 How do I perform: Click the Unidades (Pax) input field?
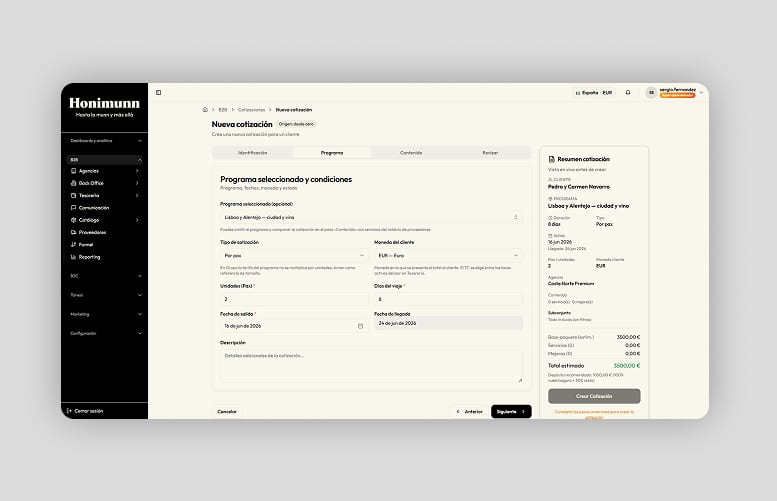click(294, 299)
